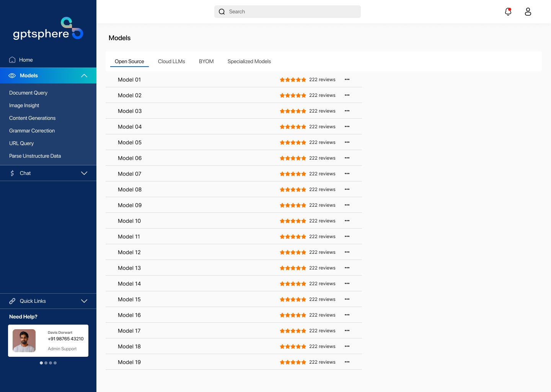This screenshot has height=392, width=551.
Task: Click the star rating of Model 05
Action: coord(293,142)
